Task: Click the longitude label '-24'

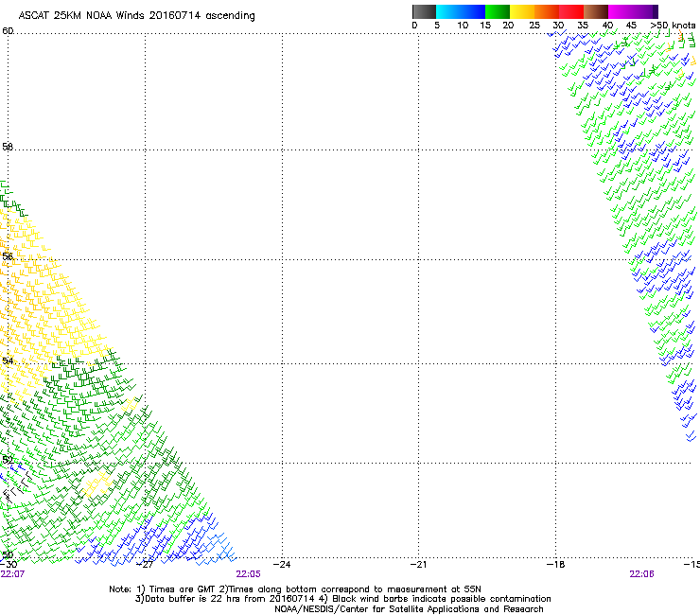Action: [282, 565]
